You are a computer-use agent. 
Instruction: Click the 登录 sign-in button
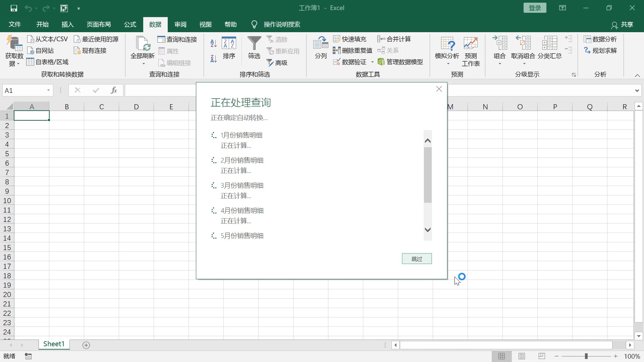click(x=534, y=8)
